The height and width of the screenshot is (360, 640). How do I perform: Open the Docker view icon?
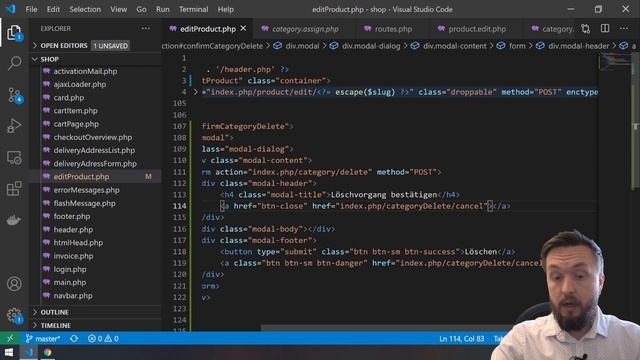pyautogui.click(x=14, y=220)
